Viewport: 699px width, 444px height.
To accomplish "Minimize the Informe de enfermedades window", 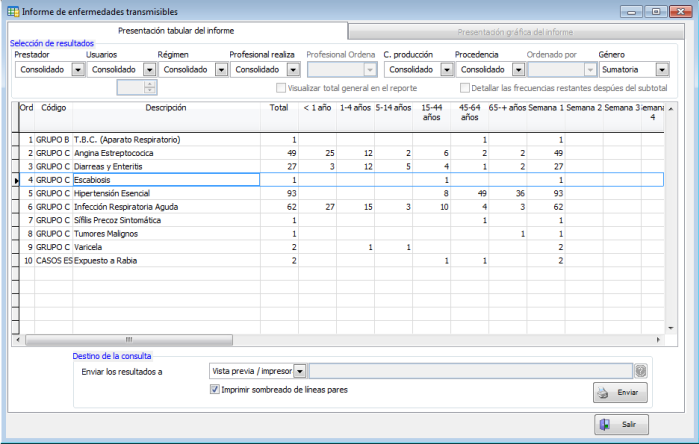I will point(631,12).
